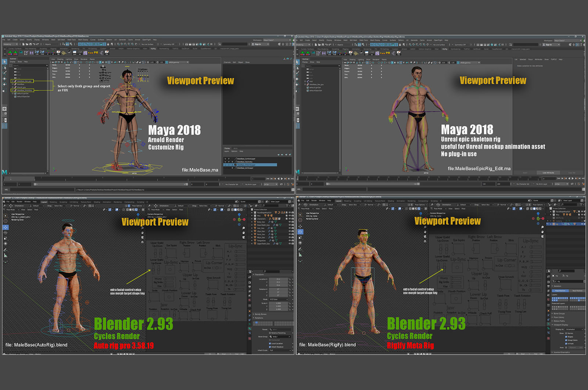The height and width of the screenshot is (390, 588).
Task: Select the Measure tool in AutoRig Blender window
Action: tap(5, 255)
